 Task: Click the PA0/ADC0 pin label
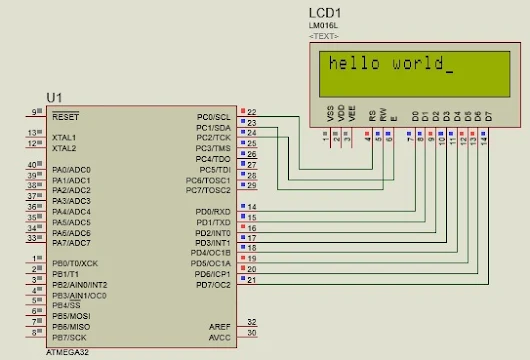[71, 170]
